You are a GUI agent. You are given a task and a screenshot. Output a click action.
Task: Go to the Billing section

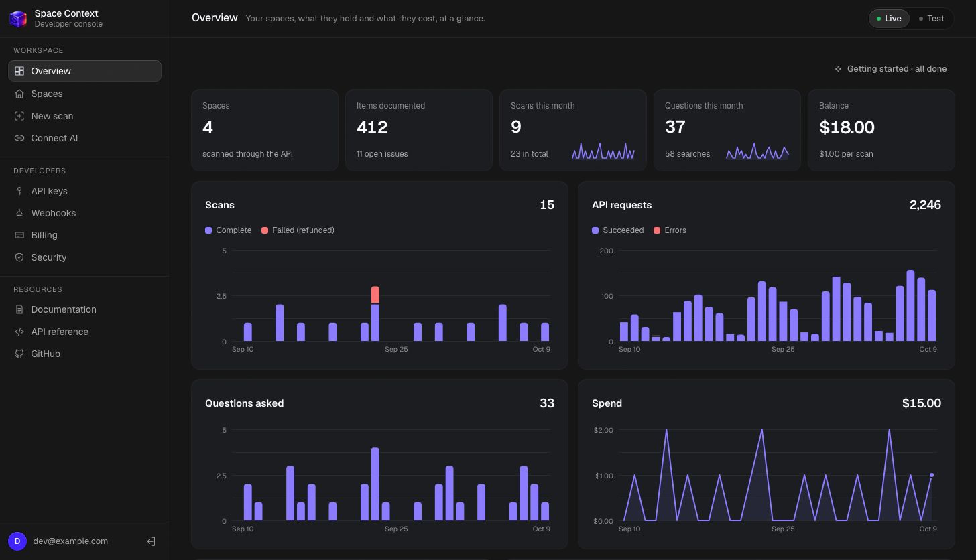(x=84, y=235)
